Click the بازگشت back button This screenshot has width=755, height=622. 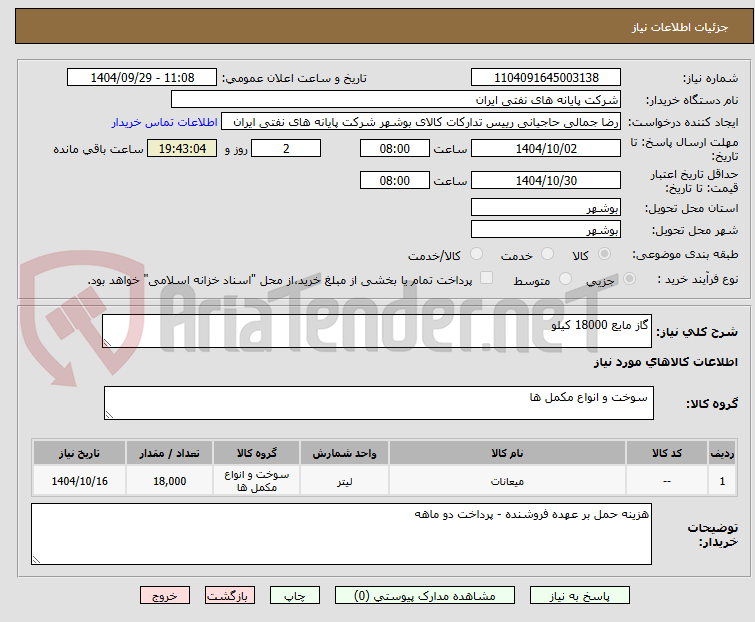pyautogui.click(x=230, y=596)
